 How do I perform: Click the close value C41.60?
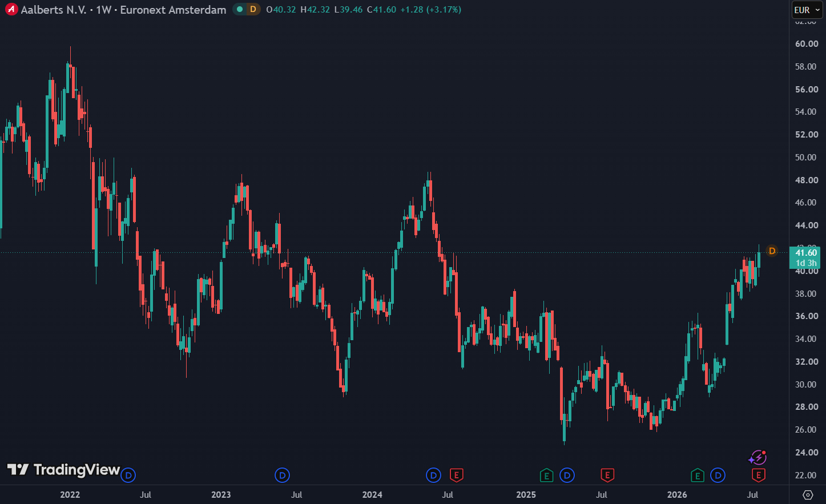coord(381,10)
